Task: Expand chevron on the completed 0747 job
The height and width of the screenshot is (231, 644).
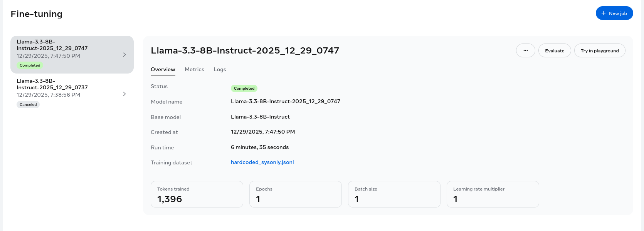Action: 124,55
